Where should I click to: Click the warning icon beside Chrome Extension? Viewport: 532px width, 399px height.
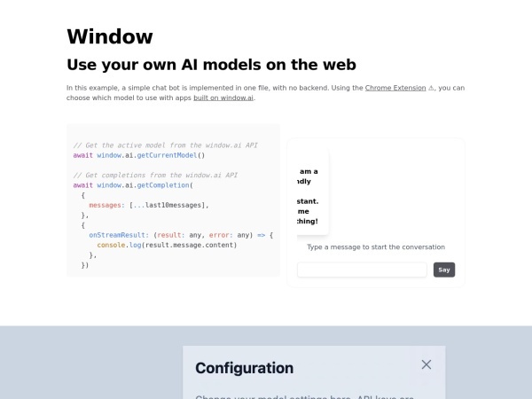pos(432,88)
